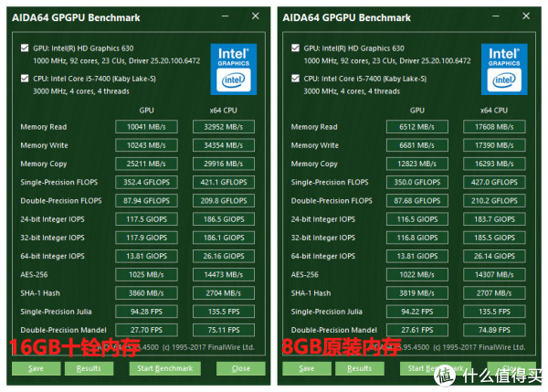Viewport: 548px width, 392px height.
Task: Click Save button in left window
Action: pos(36,368)
